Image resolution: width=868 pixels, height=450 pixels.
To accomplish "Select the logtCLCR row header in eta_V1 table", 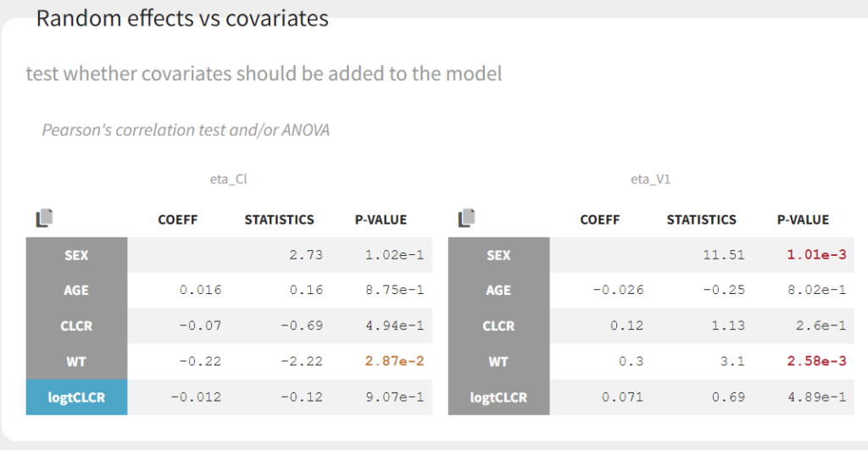I will click(x=498, y=397).
